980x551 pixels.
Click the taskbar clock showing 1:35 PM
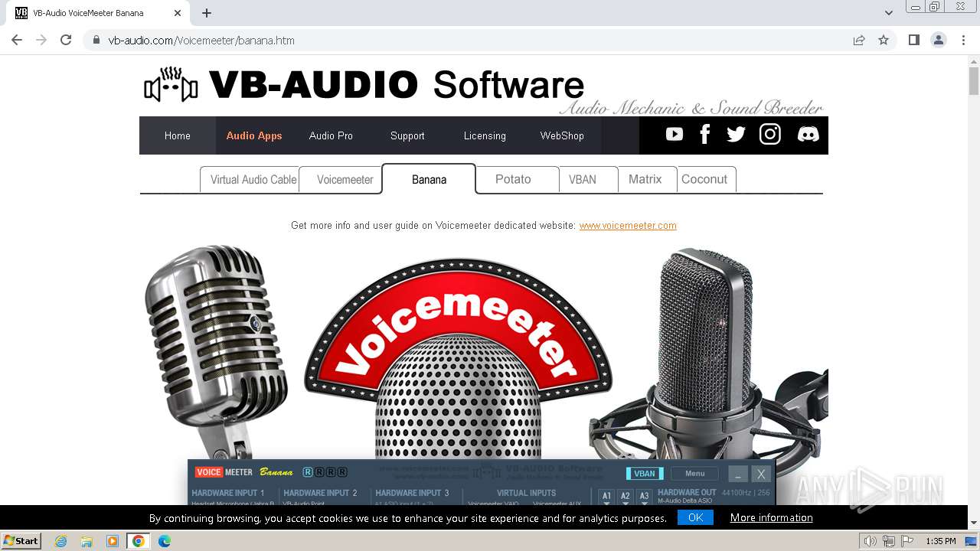pyautogui.click(x=941, y=541)
